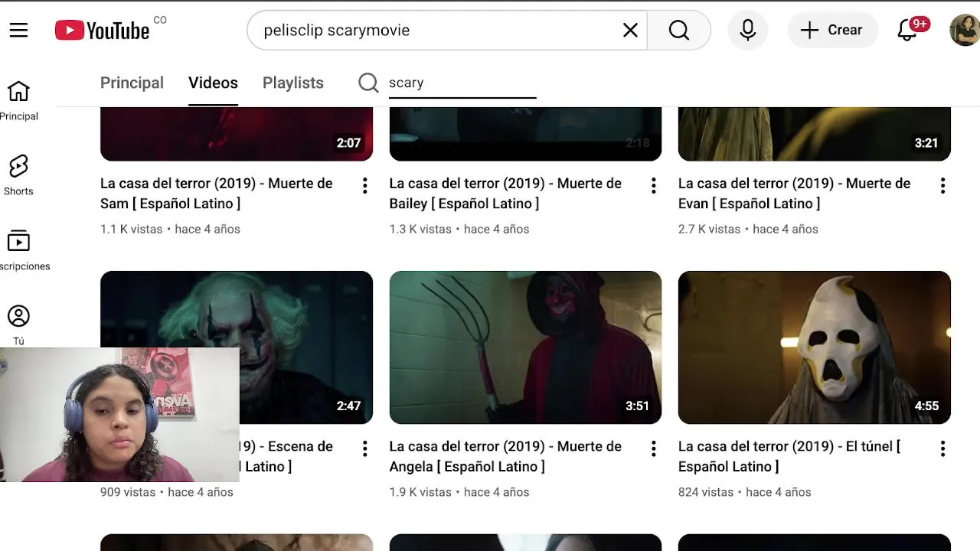The height and width of the screenshot is (551, 980).
Task: Open options menu for Muerte de Bailey
Action: pyautogui.click(x=653, y=185)
